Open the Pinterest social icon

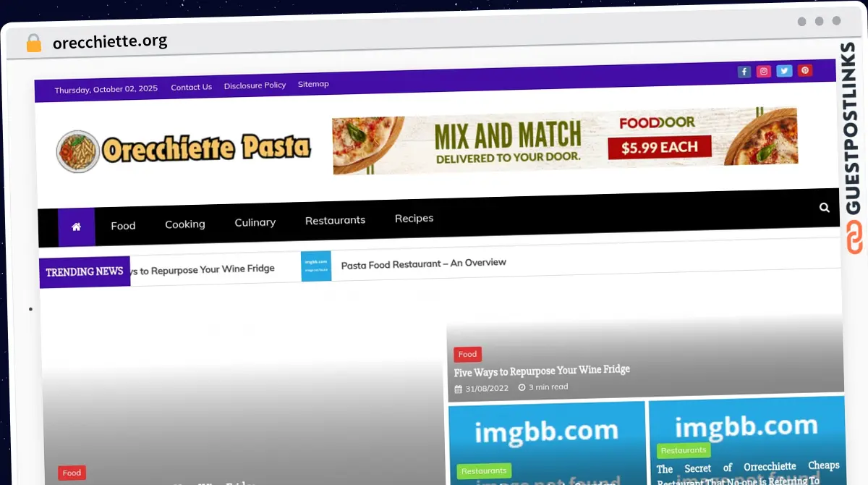(805, 70)
